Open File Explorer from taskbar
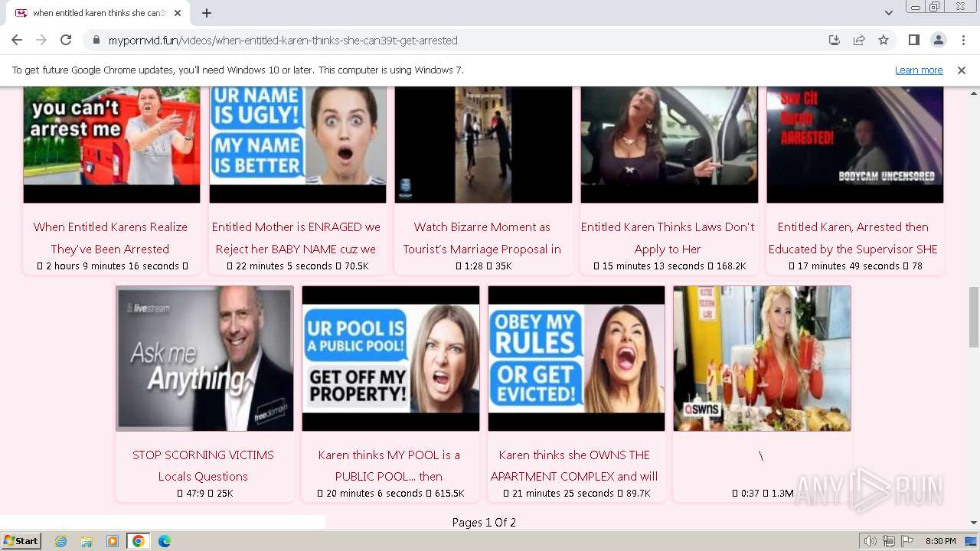Viewport: 980px width, 551px height. tap(87, 541)
